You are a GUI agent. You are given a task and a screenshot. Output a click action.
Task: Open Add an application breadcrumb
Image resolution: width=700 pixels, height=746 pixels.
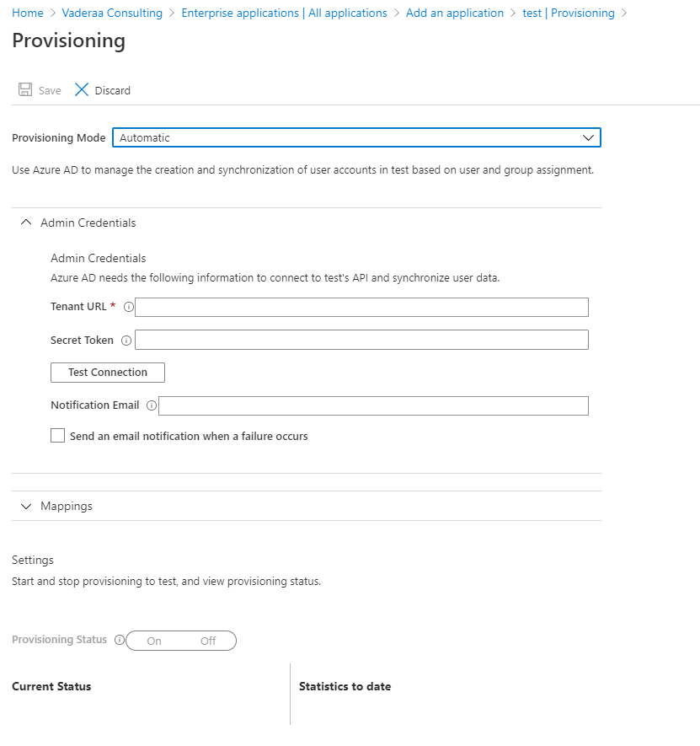[454, 13]
